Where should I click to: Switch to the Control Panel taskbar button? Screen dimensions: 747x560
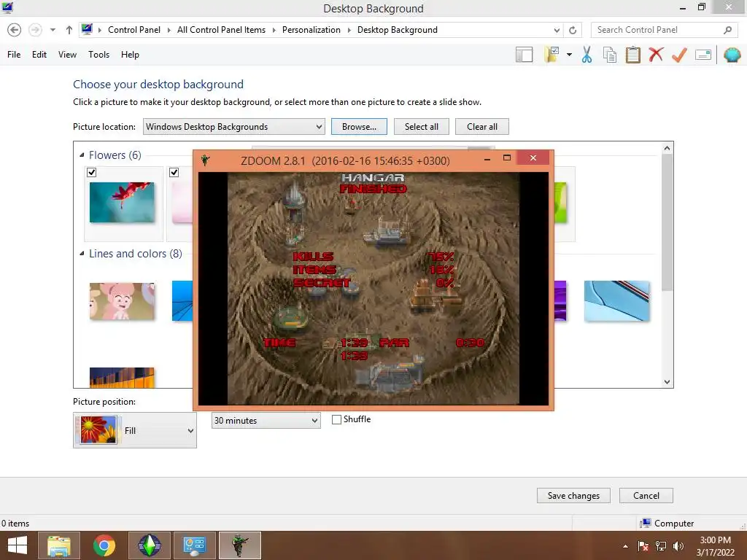pos(194,545)
